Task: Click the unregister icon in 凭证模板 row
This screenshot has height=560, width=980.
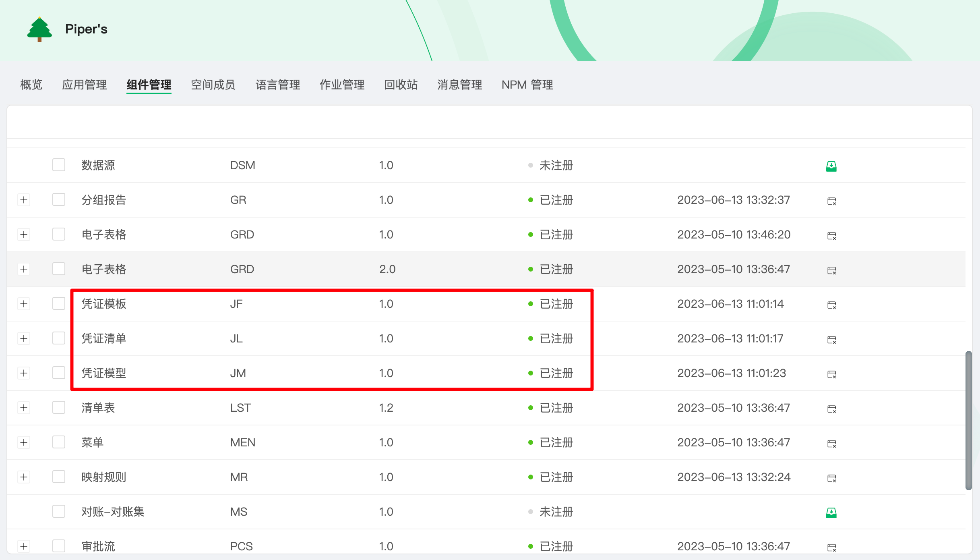Action: click(x=831, y=305)
